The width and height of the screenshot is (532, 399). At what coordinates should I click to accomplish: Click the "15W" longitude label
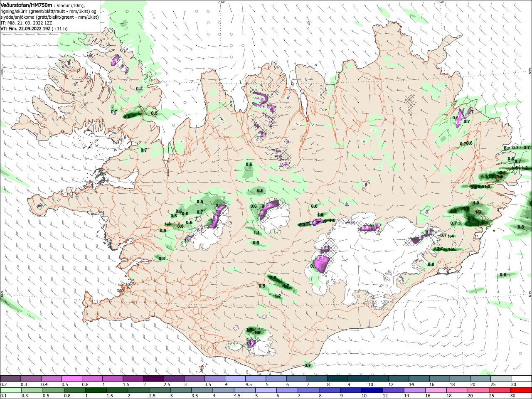coord(440,2)
